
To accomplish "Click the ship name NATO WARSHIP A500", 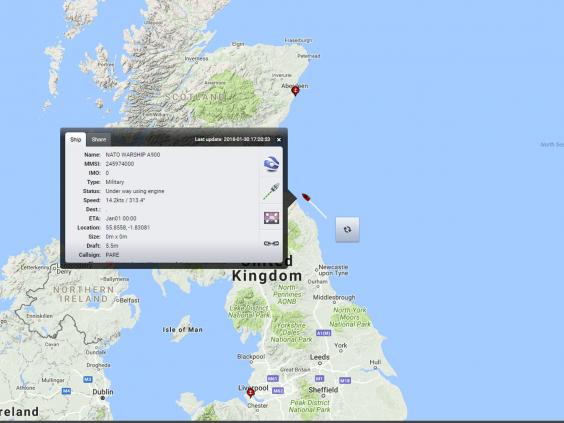I will point(133,155).
